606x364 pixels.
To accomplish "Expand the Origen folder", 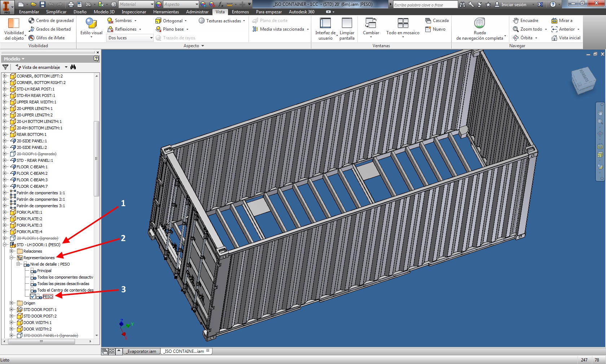I will click(x=12, y=303).
